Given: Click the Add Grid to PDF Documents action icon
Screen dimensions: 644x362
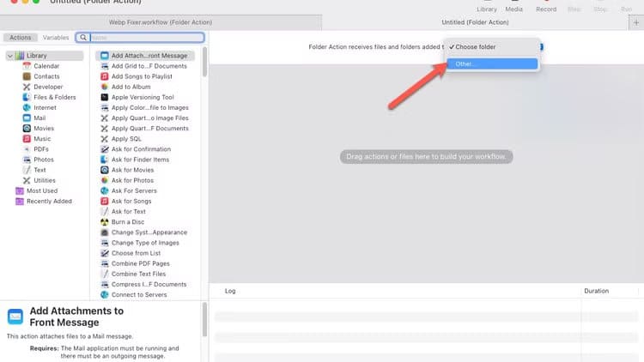Looking at the screenshot, I should [105, 66].
